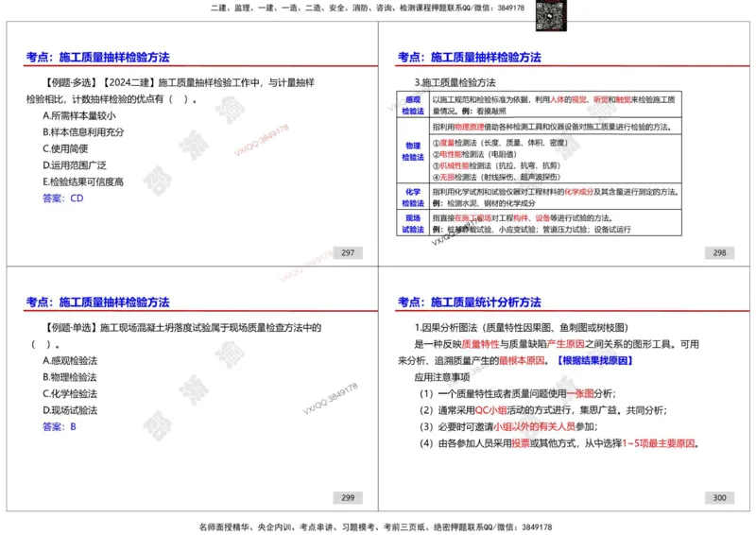Select header line mentioning 二建、监理、一建
This screenshot has width=756, height=535.
pos(368,8)
